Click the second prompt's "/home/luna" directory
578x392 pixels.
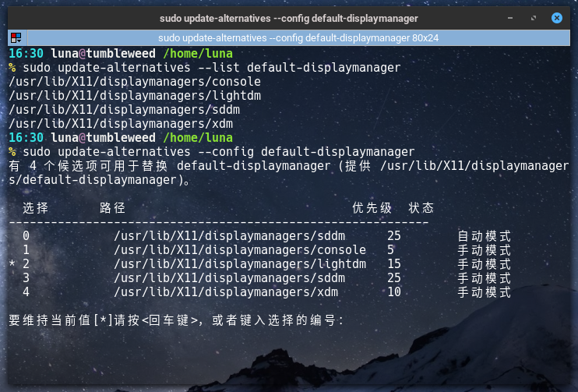tap(198, 137)
